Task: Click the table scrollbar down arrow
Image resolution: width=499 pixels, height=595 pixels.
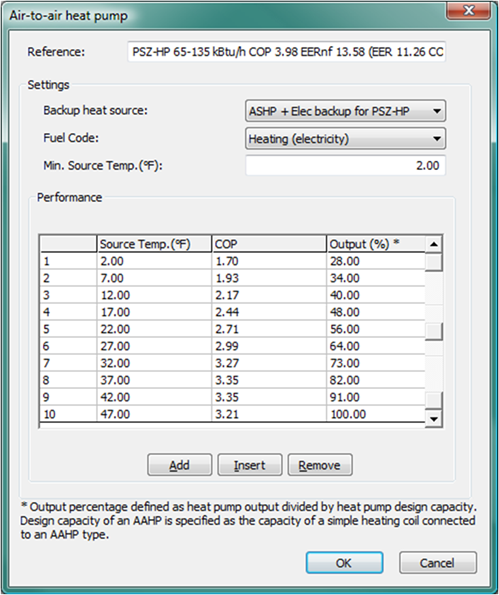Action: pos(433,419)
